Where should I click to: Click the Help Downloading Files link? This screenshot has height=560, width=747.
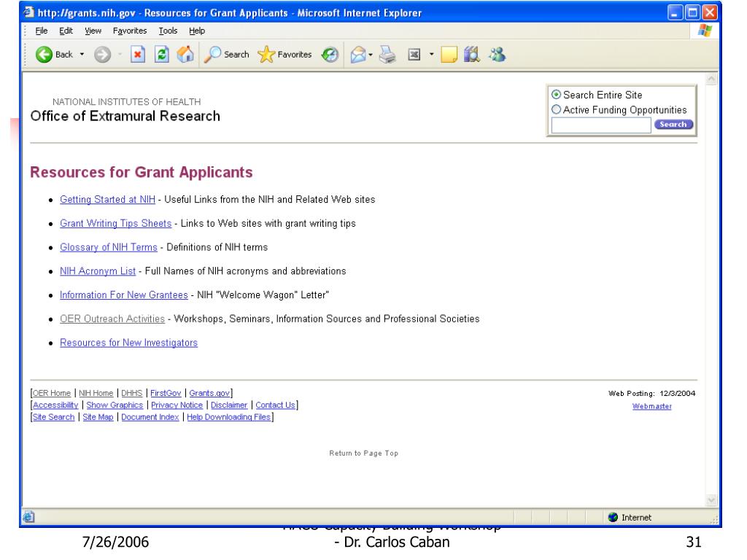[228, 416]
